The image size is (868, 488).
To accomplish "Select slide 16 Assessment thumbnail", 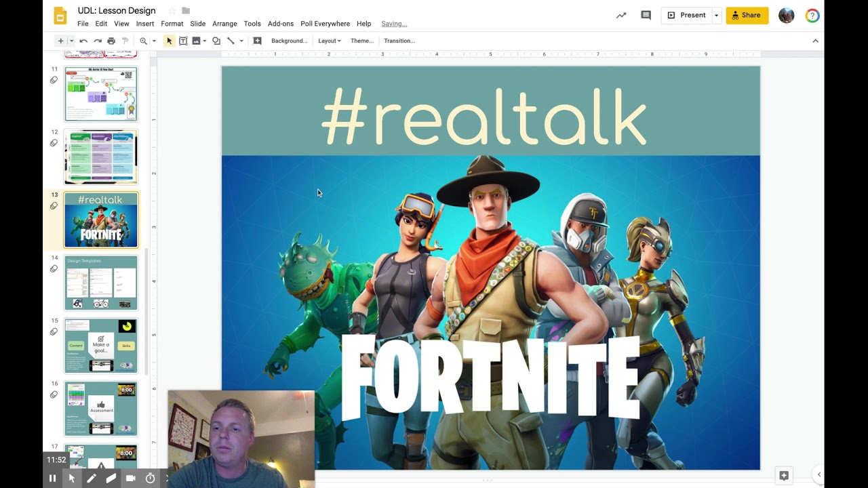I will 101,409.
